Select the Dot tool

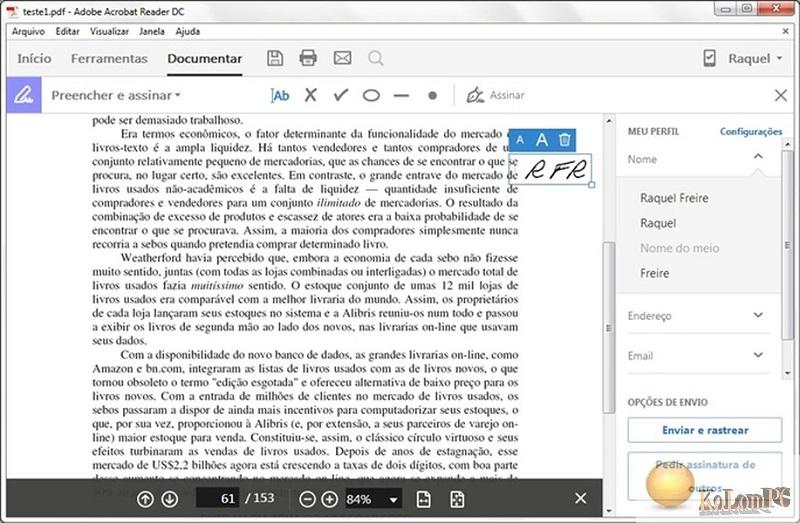click(432, 95)
